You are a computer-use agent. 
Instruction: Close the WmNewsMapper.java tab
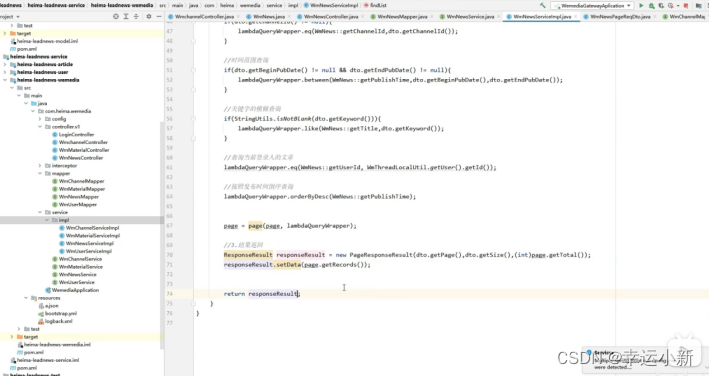point(431,17)
